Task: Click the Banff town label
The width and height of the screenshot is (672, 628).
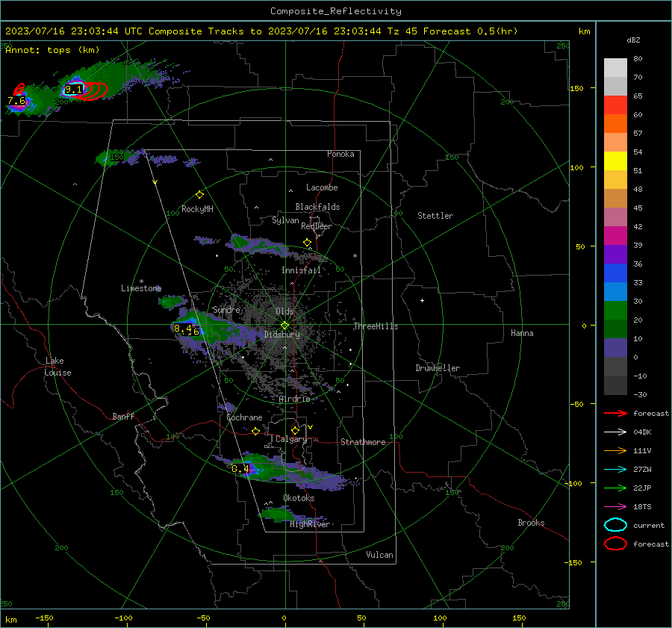Action: point(123,417)
